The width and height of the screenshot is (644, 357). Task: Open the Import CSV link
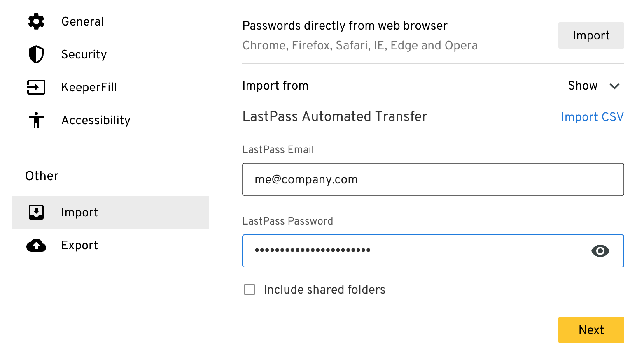coord(592,117)
